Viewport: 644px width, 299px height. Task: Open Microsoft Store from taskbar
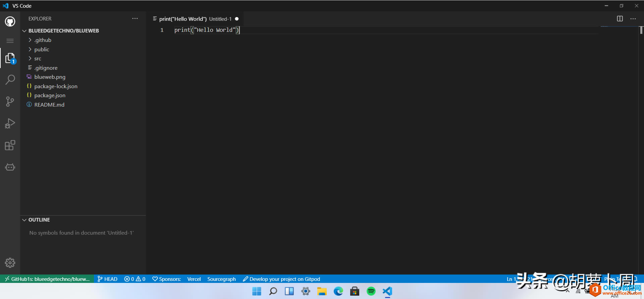[355, 291]
